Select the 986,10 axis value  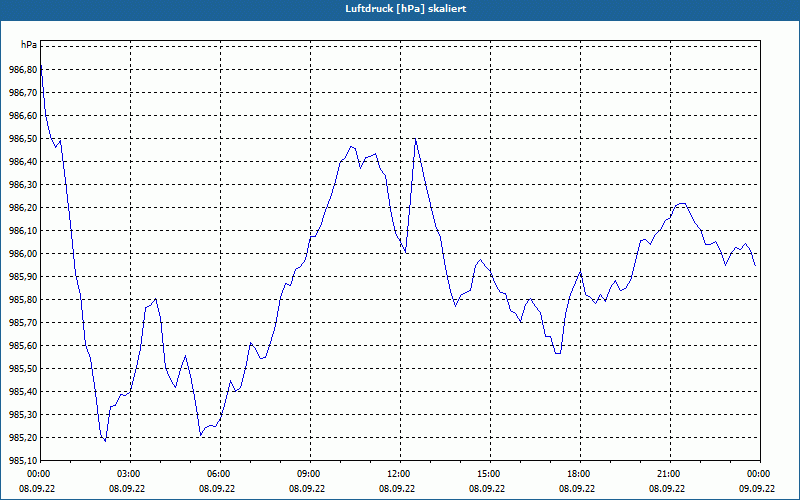[23, 231]
